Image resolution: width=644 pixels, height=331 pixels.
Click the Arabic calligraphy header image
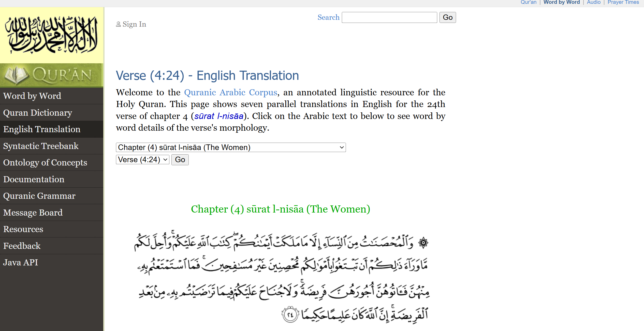tap(52, 35)
